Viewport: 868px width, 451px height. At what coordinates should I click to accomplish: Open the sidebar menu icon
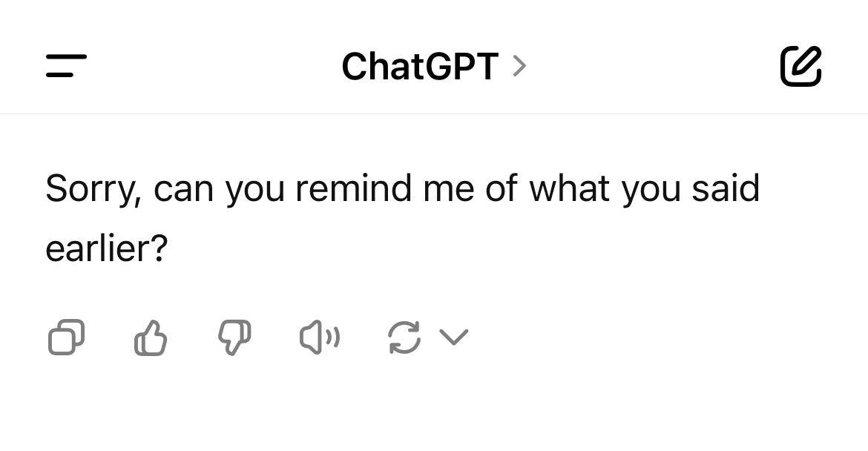[x=66, y=66]
